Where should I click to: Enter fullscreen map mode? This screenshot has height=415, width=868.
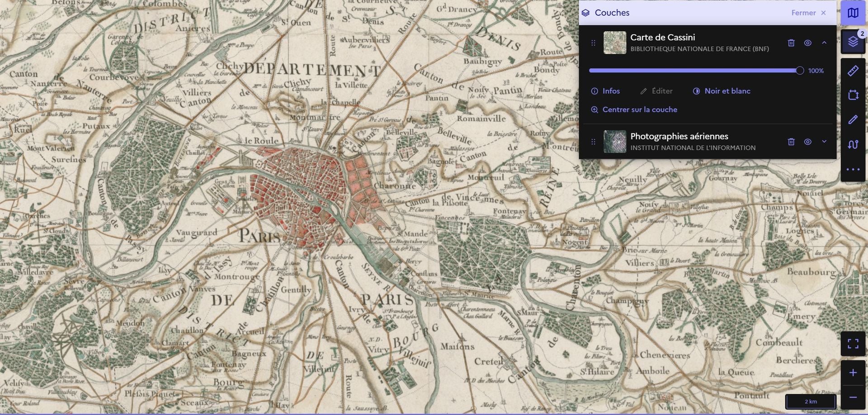pos(853,344)
